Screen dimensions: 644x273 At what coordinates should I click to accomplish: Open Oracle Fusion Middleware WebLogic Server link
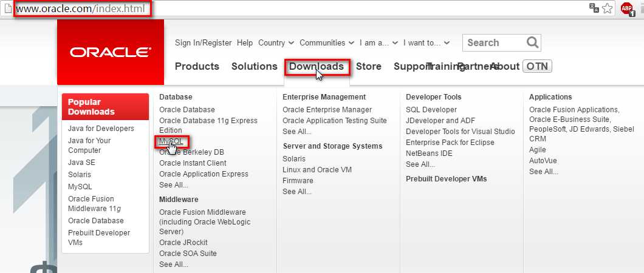tap(205, 222)
